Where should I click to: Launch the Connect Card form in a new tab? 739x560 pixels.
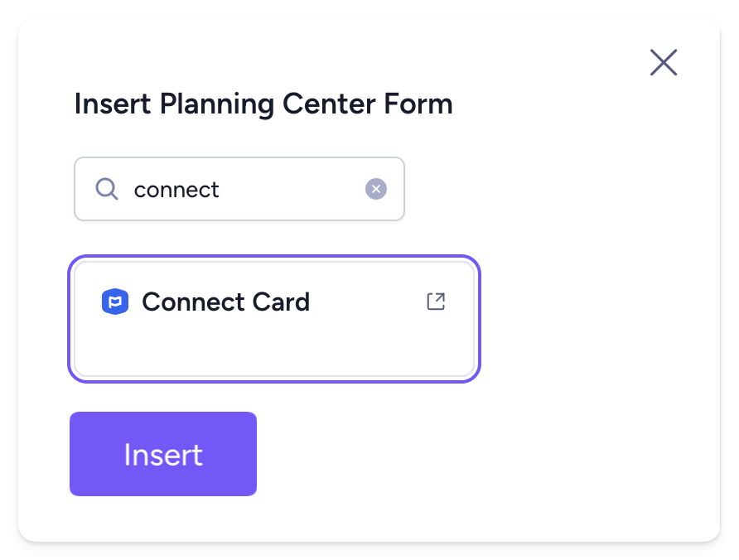436,302
